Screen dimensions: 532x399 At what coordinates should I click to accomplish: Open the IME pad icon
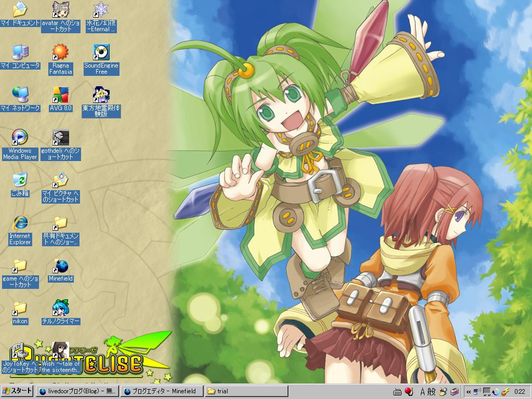coord(443,392)
